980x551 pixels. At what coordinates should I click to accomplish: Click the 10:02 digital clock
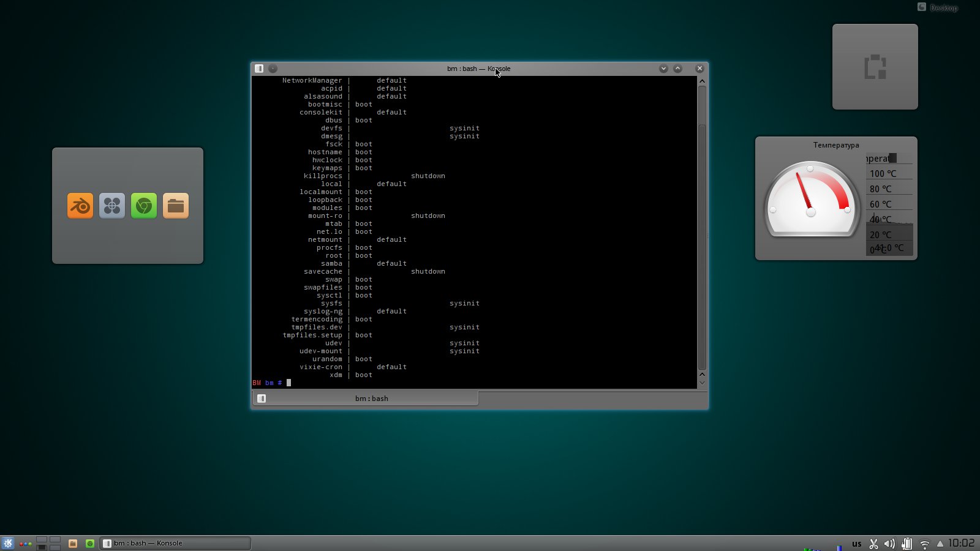point(961,543)
